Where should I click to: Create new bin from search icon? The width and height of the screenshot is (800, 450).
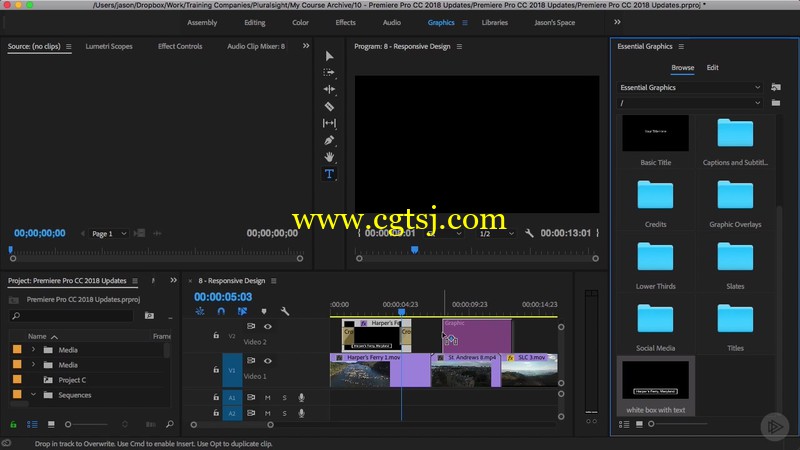coord(149,316)
